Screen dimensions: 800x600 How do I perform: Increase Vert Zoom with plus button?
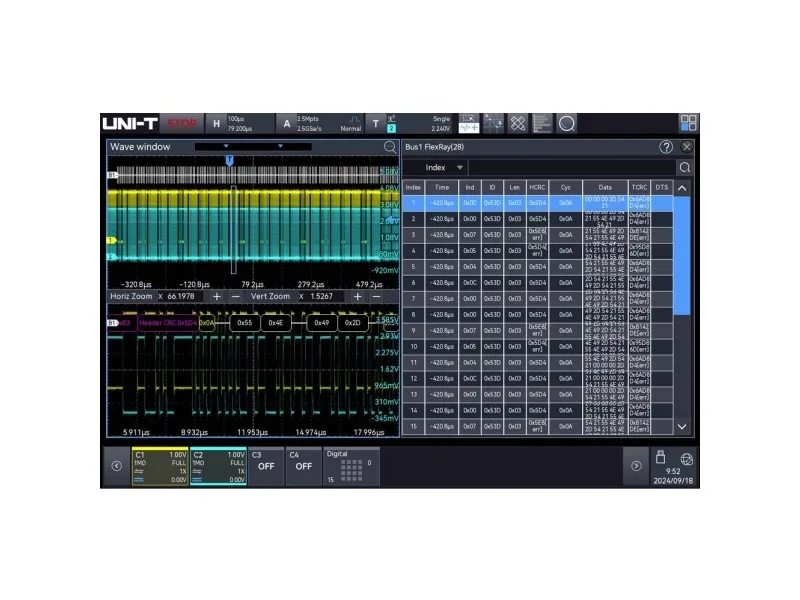point(358,296)
